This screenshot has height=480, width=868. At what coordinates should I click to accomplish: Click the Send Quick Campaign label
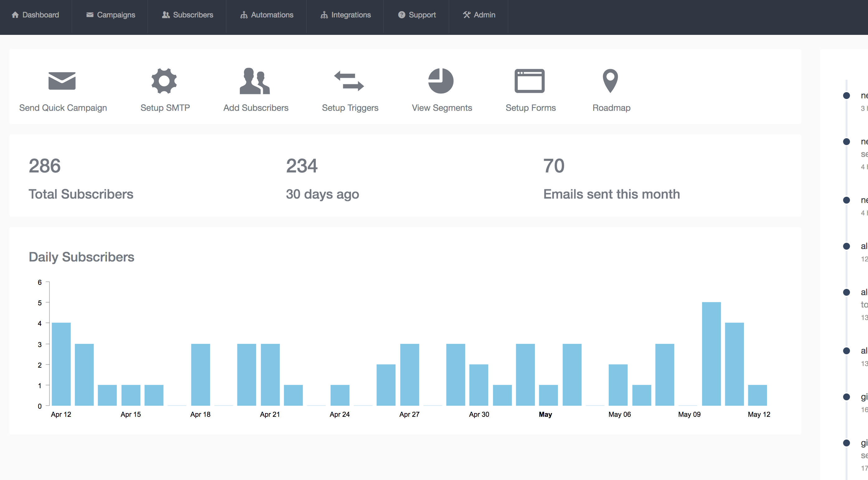click(x=63, y=108)
